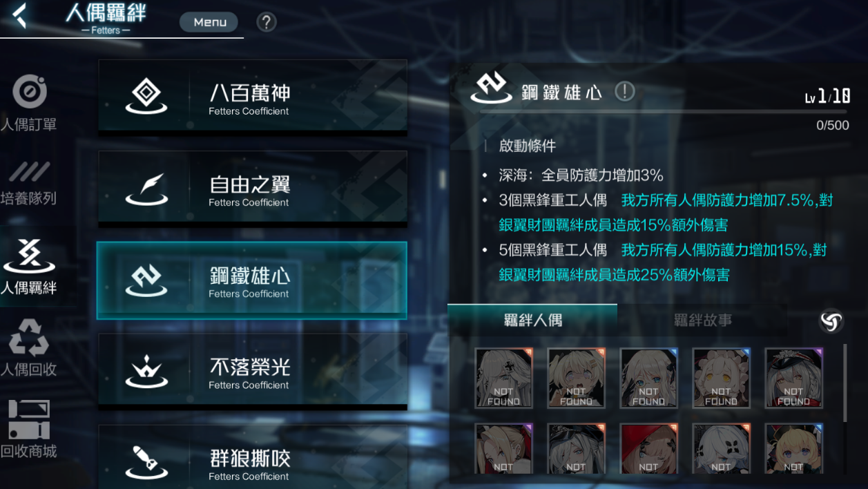Screen dimensions: 868x489
Task: Click the swirl icon beside 羈絆故事 tab
Action: (x=831, y=321)
